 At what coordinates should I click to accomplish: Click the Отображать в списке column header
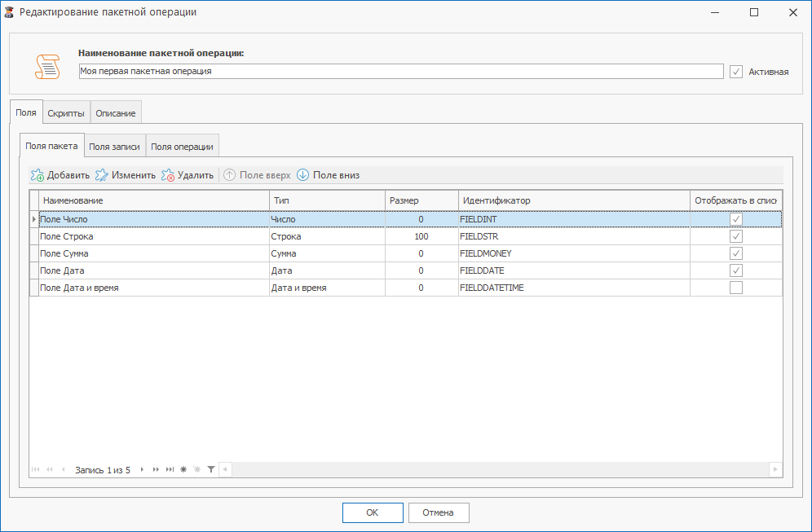point(735,200)
